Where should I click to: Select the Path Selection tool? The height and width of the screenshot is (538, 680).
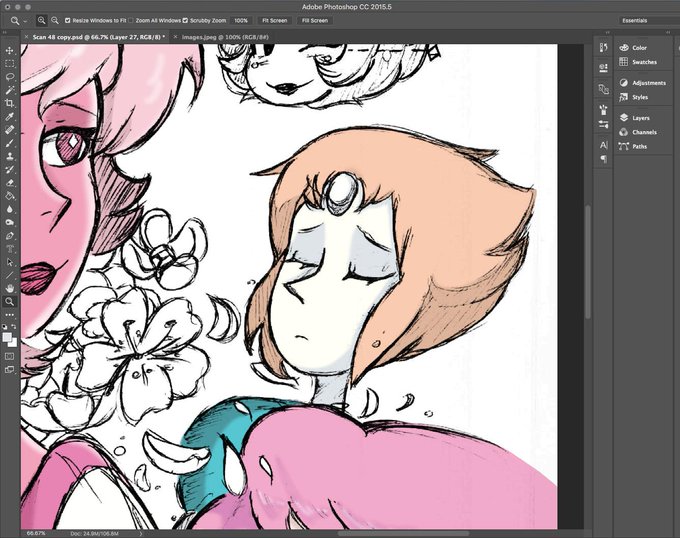click(10, 262)
